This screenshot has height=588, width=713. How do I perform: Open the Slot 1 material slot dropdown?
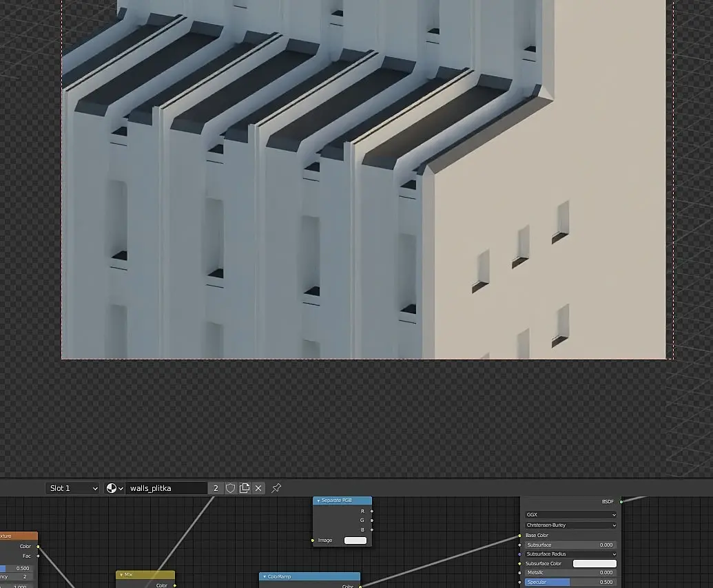tap(72, 488)
